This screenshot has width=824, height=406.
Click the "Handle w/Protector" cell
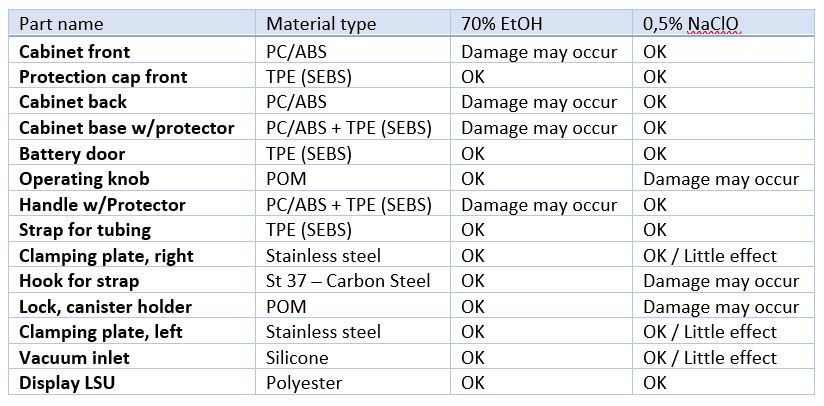tap(103, 205)
